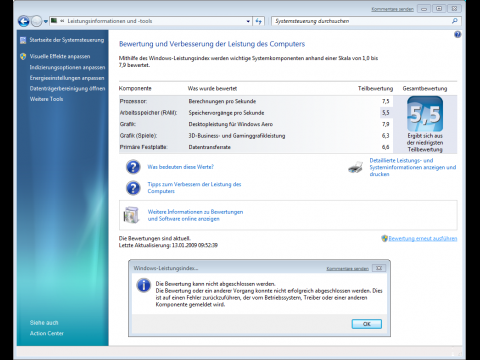
Task: Open the recent pages arrow beside navigation buttons
Action: point(46,22)
